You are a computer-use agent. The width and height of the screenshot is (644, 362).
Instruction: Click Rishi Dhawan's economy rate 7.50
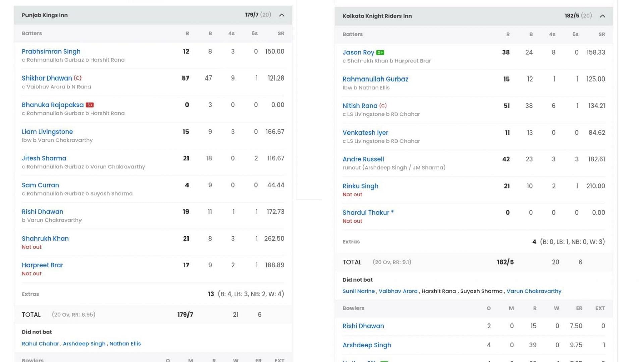coord(576,326)
